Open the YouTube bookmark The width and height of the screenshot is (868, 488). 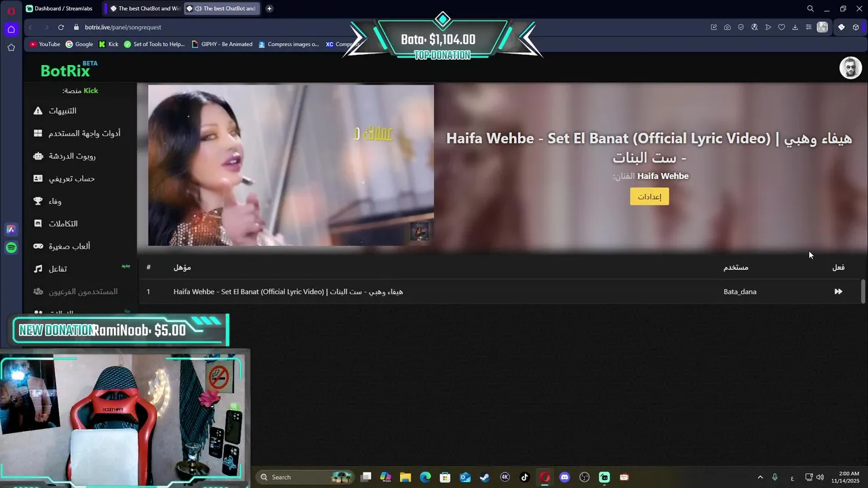coord(45,44)
